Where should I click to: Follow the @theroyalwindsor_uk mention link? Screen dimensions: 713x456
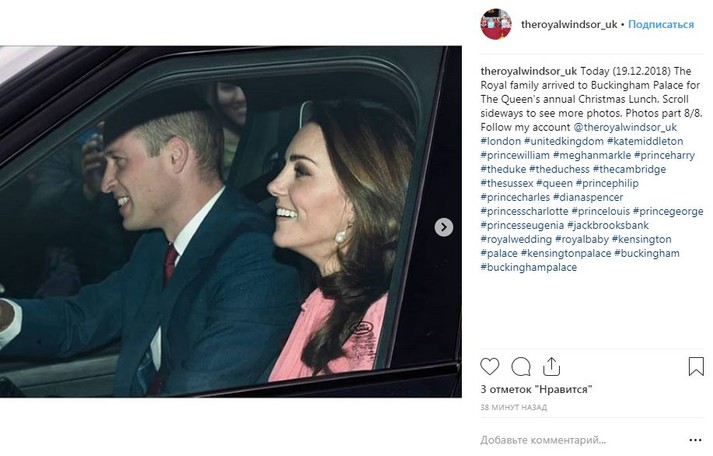[625, 127]
